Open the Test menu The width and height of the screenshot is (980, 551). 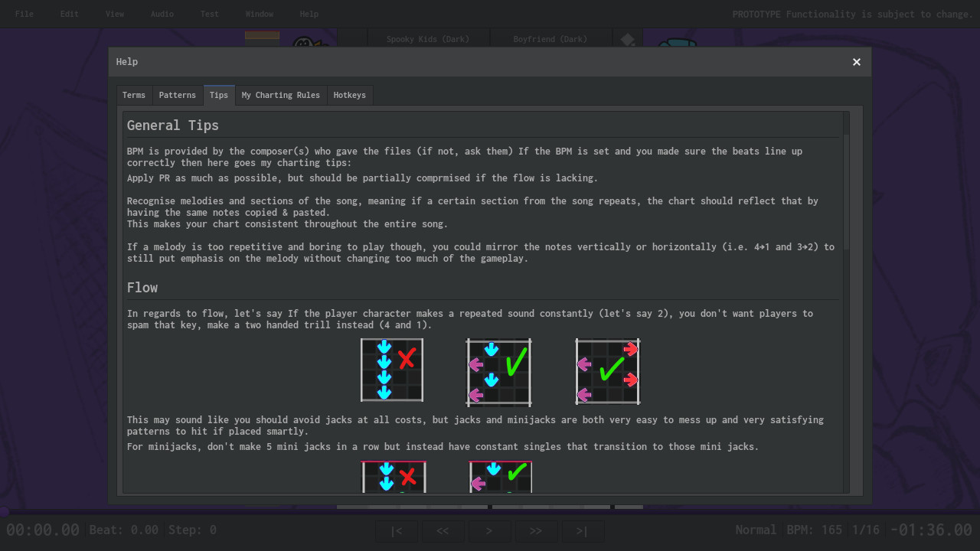210,14
